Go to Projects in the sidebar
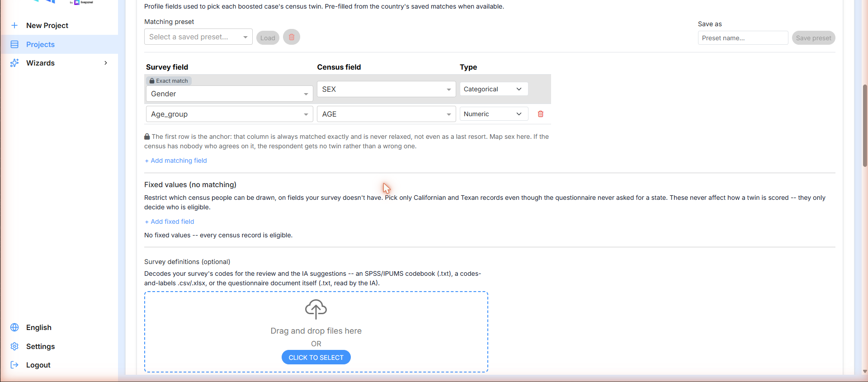This screenshot has height=382, width=868. (59, 44)
